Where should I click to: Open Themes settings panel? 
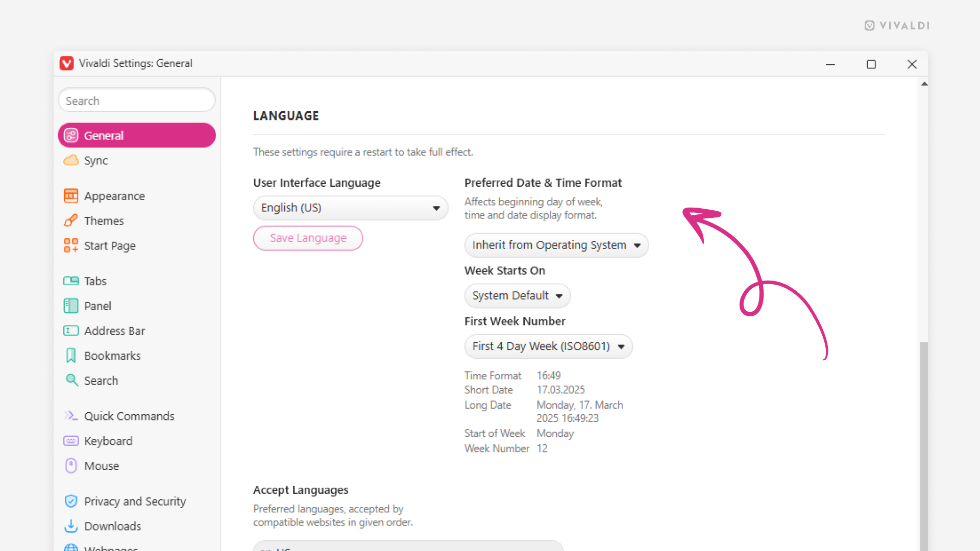click(x=104, y=221)
